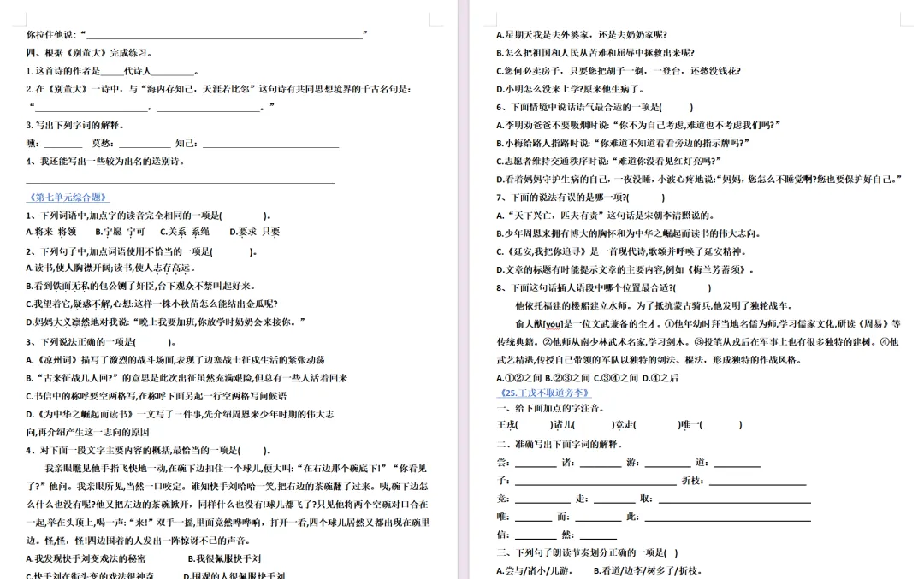924x579 pixels.
Task: Click the answer blank after "知己:"
Action: [270, 143]
